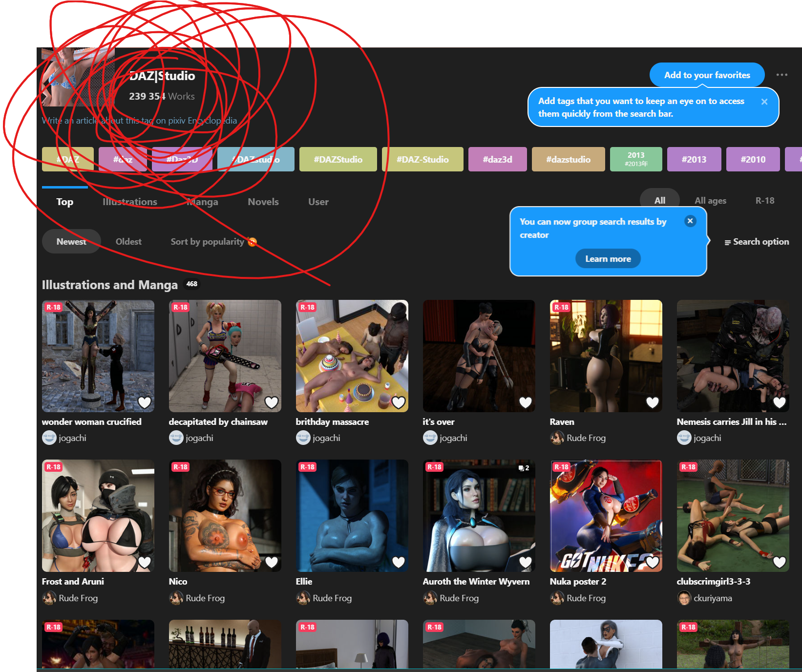The width and height of the screenshot is (802, 672).
Task: Open the three-dot more options menu
Action: click(782, 75)
